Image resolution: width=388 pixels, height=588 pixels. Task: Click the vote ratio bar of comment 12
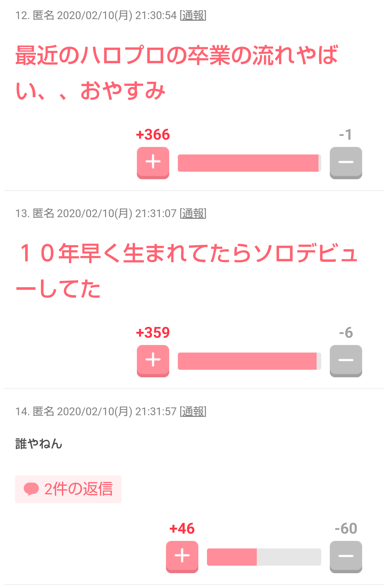250,163
